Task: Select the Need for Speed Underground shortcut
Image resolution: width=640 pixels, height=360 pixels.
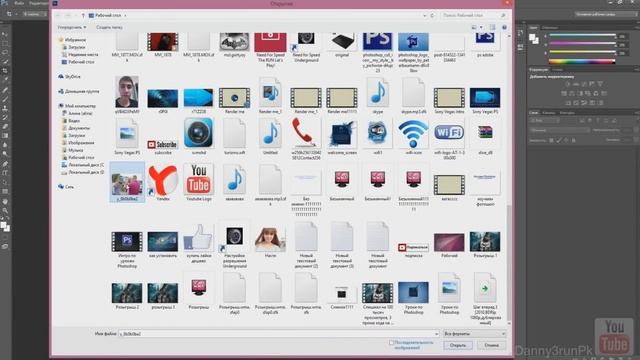Action: coord(306,47)
